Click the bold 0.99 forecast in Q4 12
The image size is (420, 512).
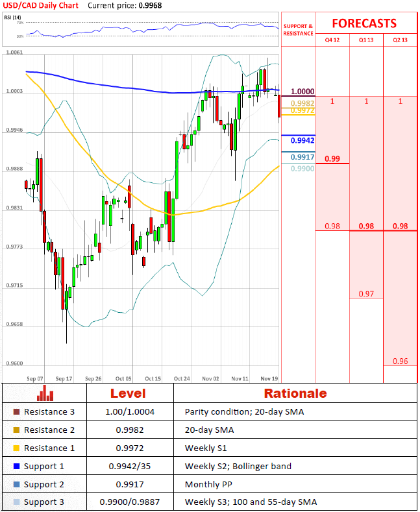tap(332, 158)
